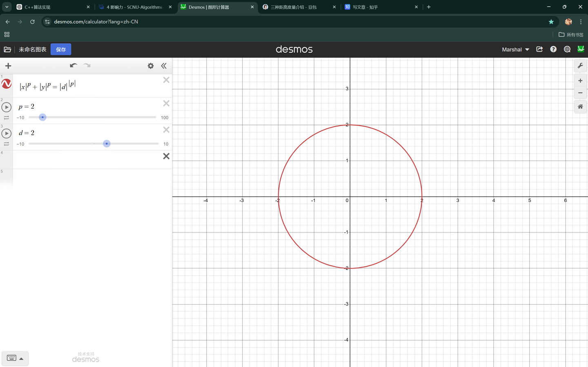The image size is (588, 367).
Task: Expand the Marshal account dropdown
Action: tap(515, 49)
